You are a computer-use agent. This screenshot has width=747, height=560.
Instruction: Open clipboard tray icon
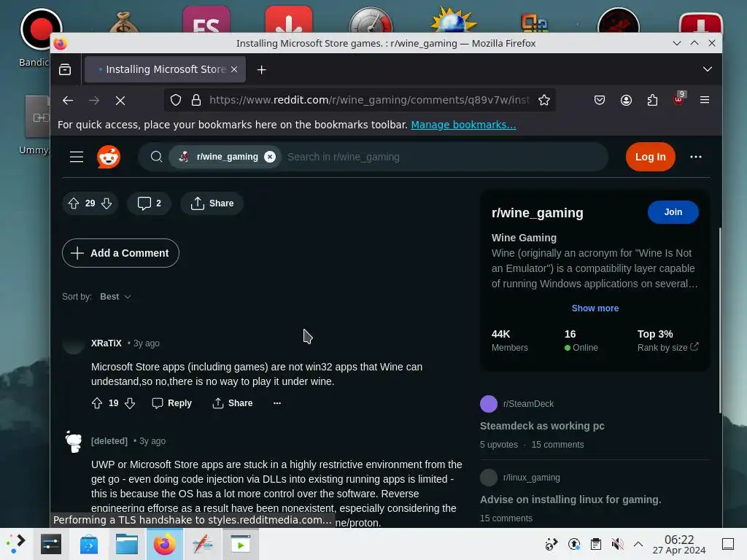[595, 544]
